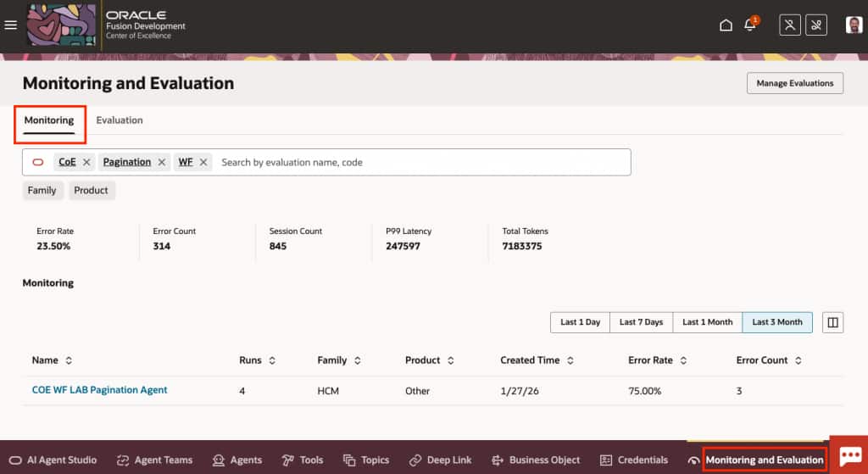Open column settings icon beside date filters
868x474 pixels.
pyautogui.click(x=832, y=322)
